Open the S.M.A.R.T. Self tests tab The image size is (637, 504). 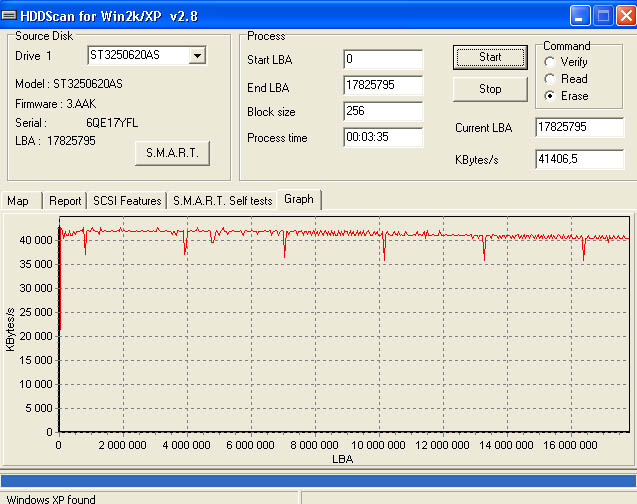click(x=222, y=200)
